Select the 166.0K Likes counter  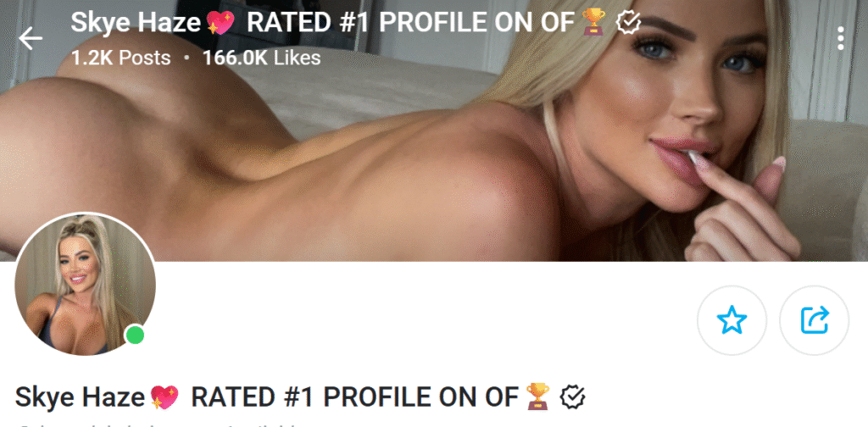[261, 58]
